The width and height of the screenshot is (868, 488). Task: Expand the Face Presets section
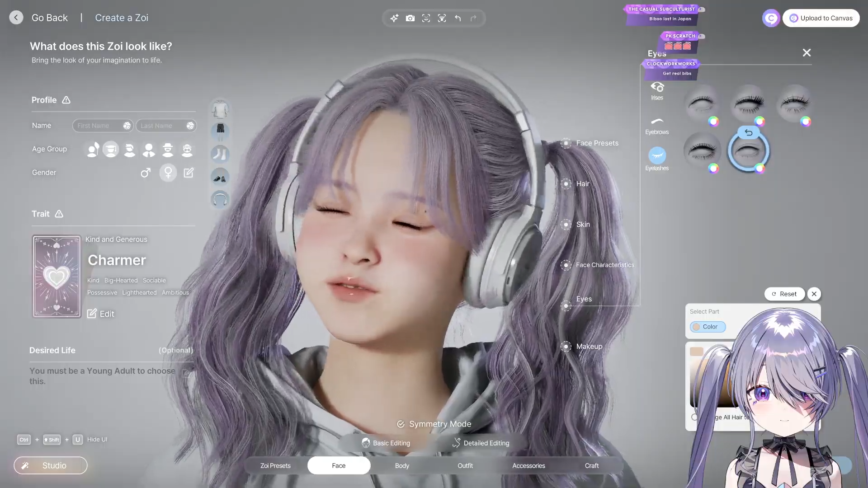tap(566, 143)
